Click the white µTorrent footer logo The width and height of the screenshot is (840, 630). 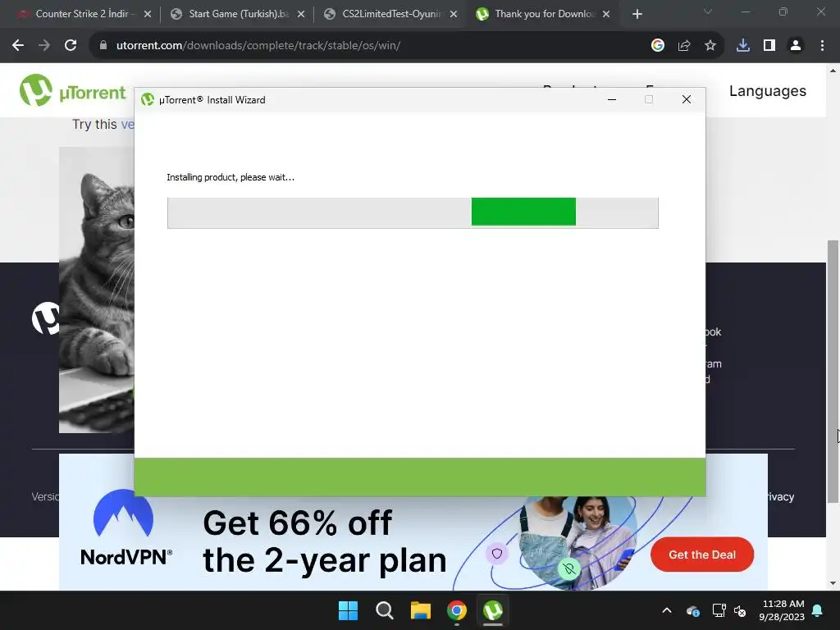[x=46, y=318]
